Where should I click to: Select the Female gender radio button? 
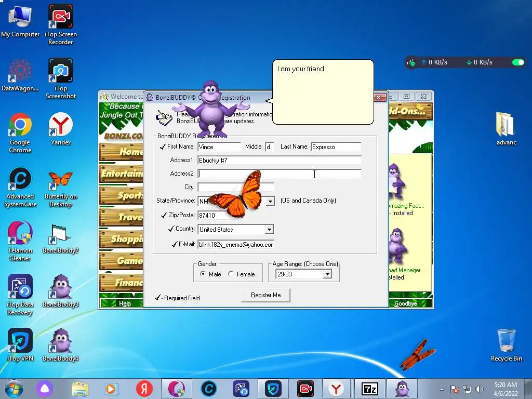point(231,274)
